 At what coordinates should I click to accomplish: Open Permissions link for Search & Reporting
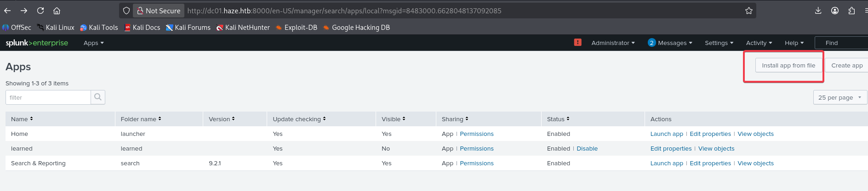[476, 163]
